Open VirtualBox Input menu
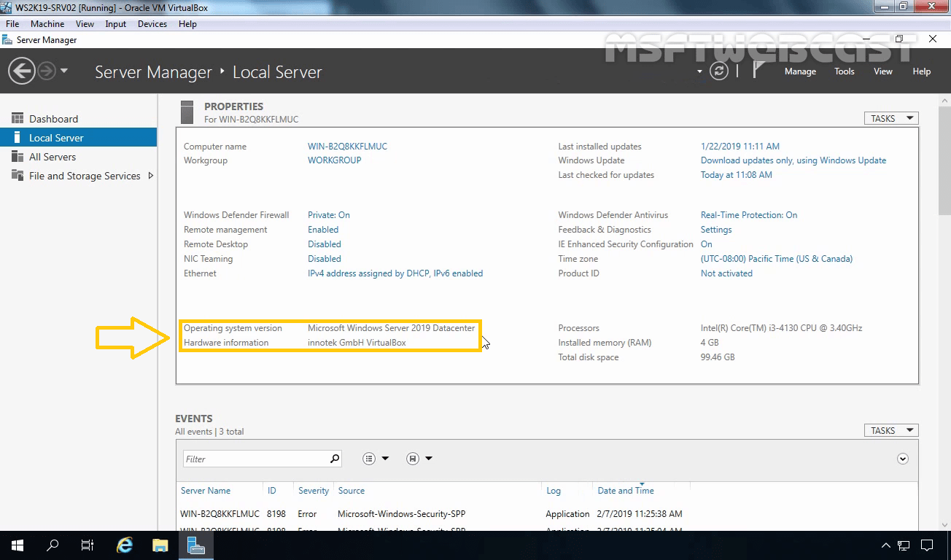The height and width of the screenshot is (560, 951). [x=115, y=24]
